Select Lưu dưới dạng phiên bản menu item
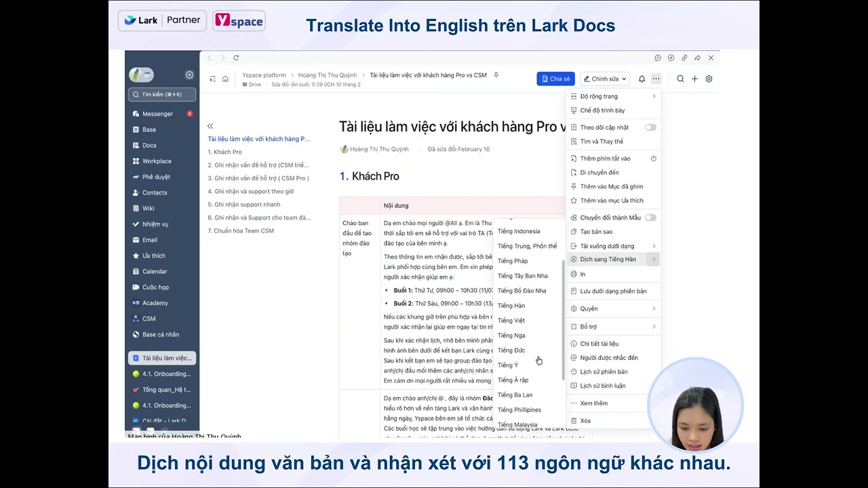Viewport: 868px width, 488px height. pyautogui.click(x=613, y=291)
